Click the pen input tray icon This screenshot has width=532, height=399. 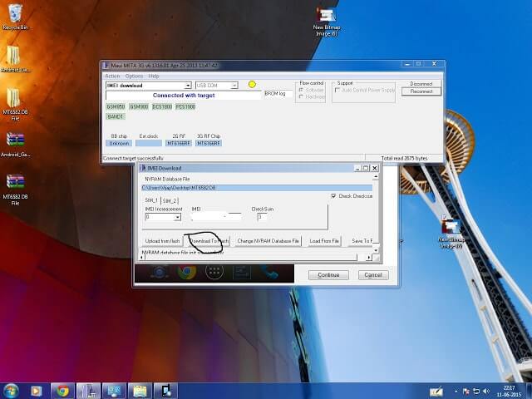436,392
